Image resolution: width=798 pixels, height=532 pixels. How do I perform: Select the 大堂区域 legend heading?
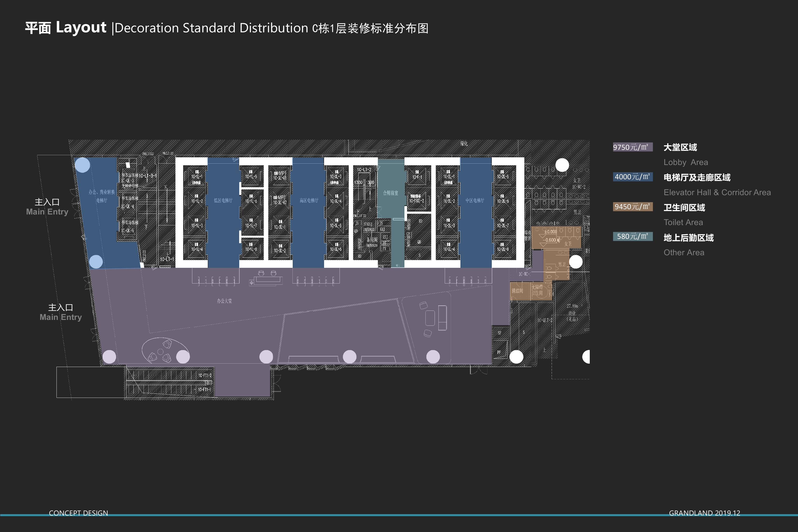tap(680, 147)
